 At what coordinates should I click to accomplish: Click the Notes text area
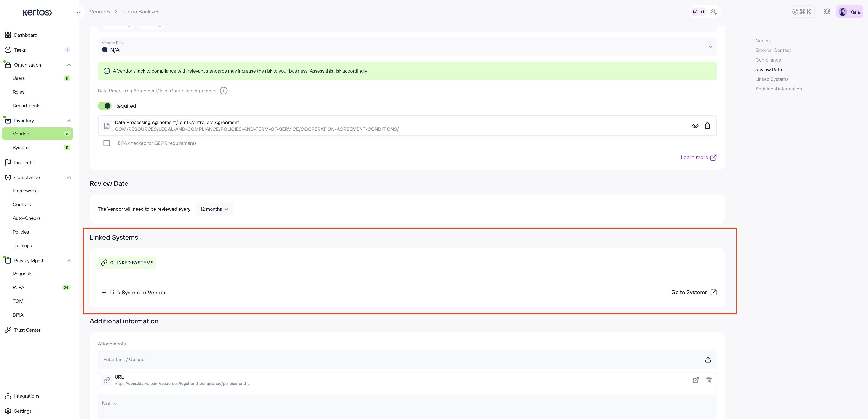407,406
